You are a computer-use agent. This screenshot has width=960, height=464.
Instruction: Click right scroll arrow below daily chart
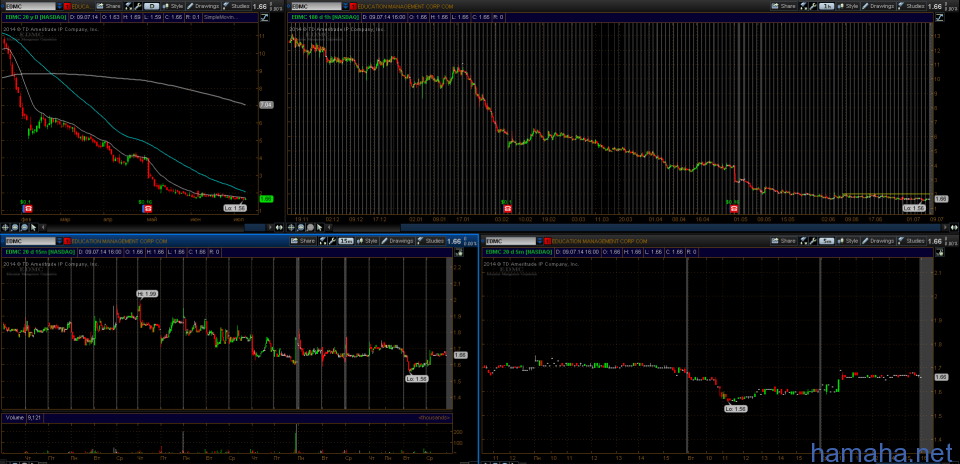(x=270, y=227)
